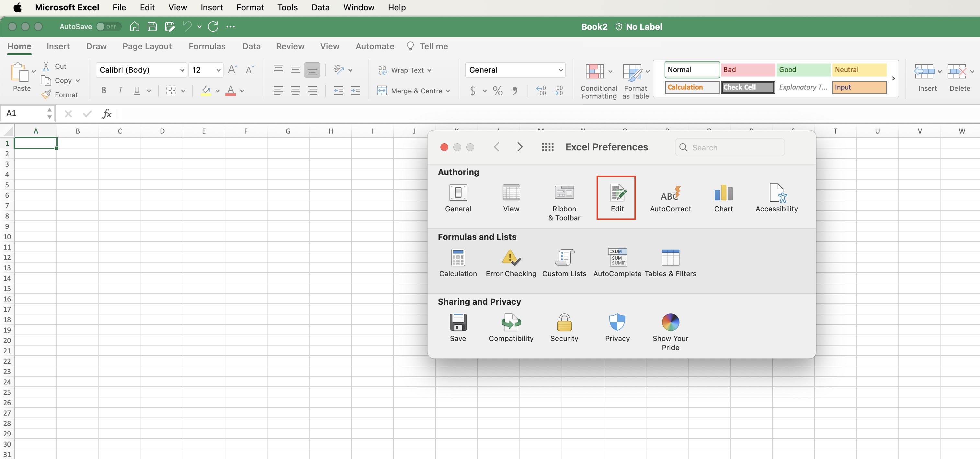
Task: Click the Preferences Search field
Action: point(729,147)
